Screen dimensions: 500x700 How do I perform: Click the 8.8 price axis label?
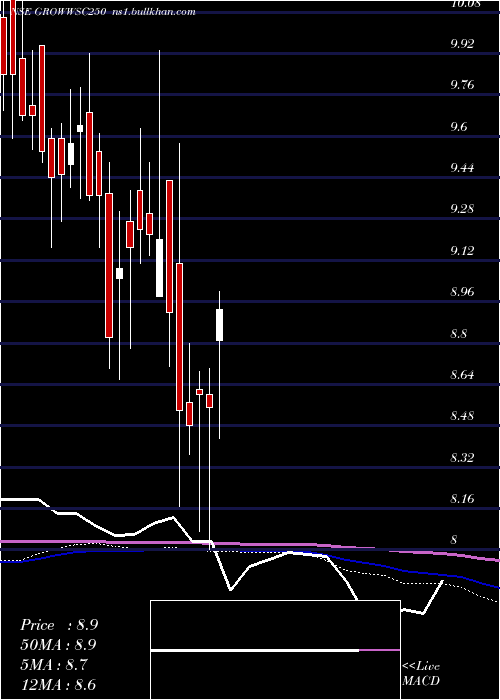coord(458,333)
